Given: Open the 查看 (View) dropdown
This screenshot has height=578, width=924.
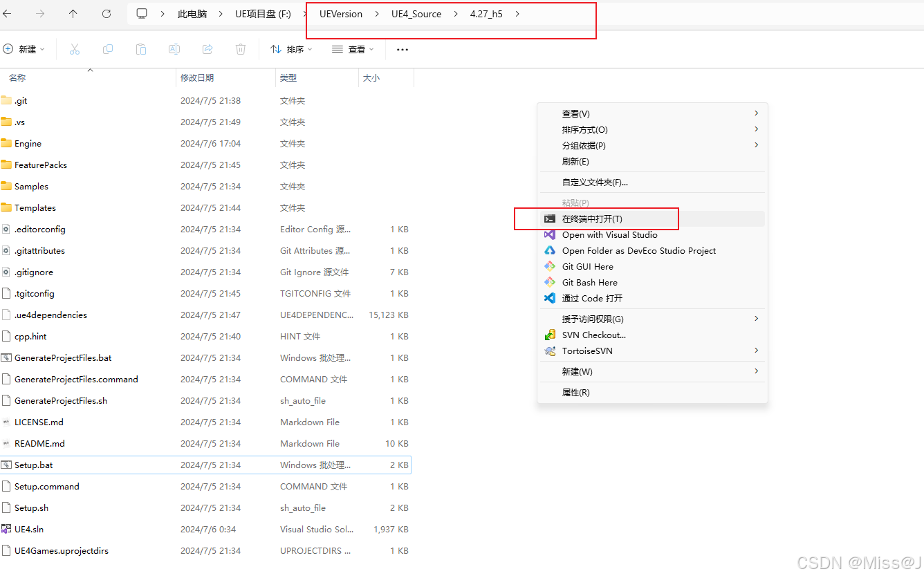Looking at the screenshot, I should [353, 49].
